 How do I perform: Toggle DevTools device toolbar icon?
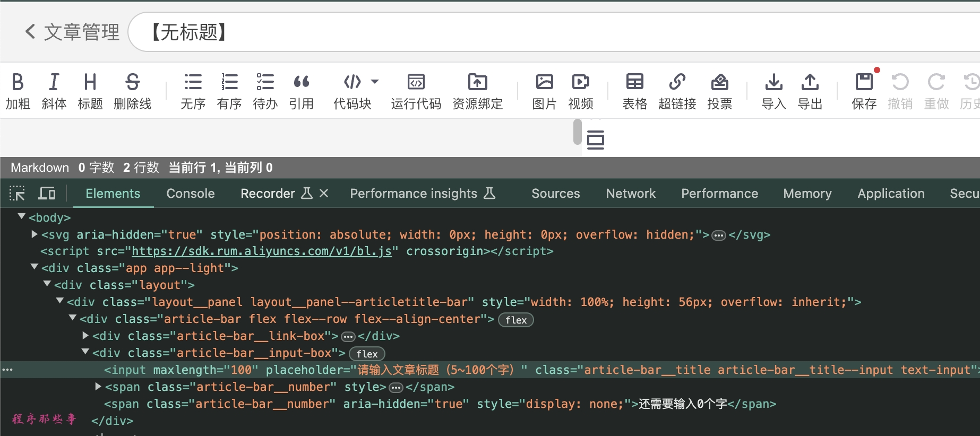coord(47,194)
